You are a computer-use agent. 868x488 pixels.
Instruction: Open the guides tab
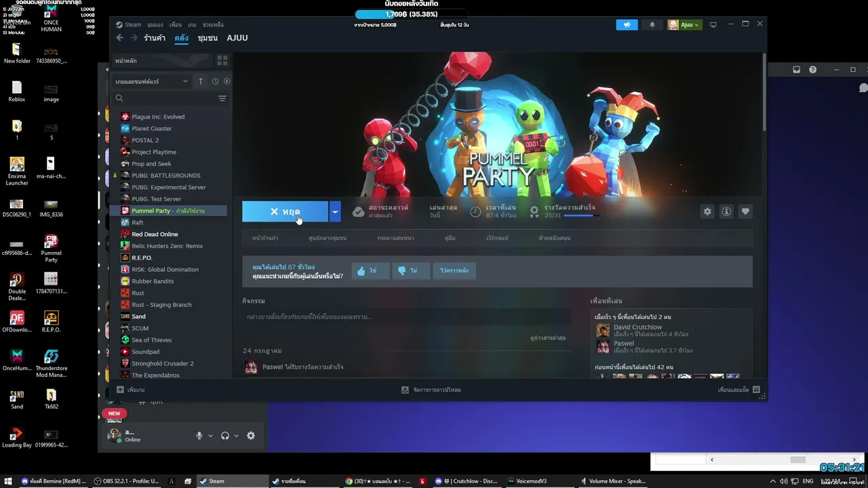450,238
